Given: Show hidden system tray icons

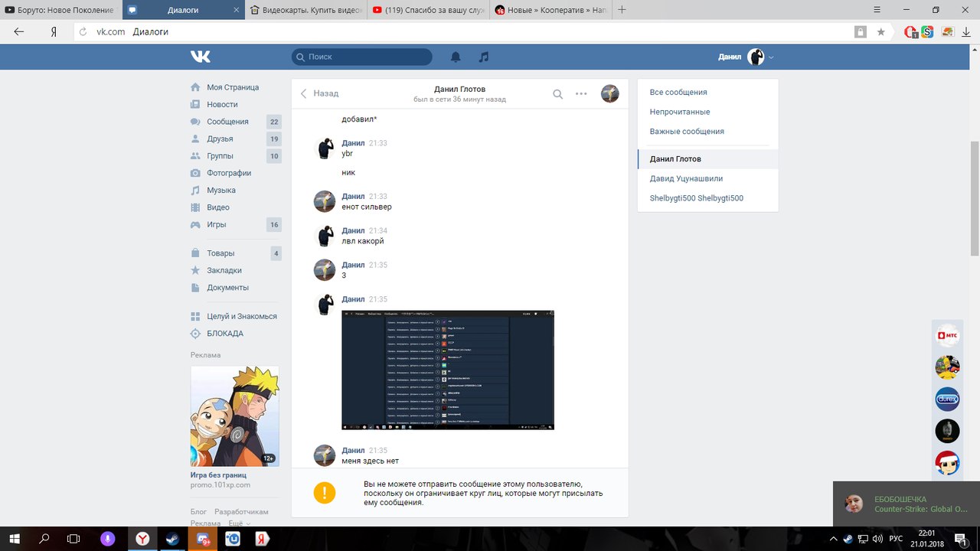Looking at the screenshot, I should point(834,539).
